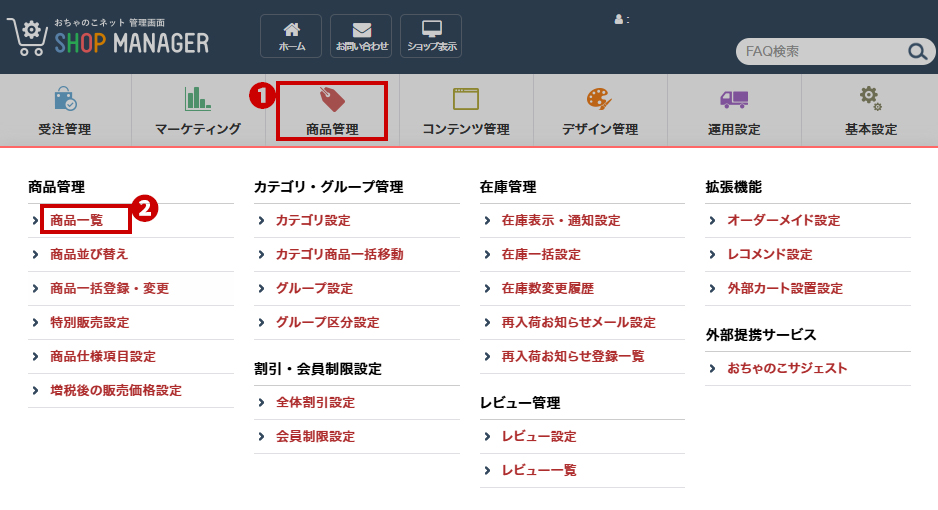Click the FAQ search magnifier icon
938x510 pixels.
(x=916, y=52)
